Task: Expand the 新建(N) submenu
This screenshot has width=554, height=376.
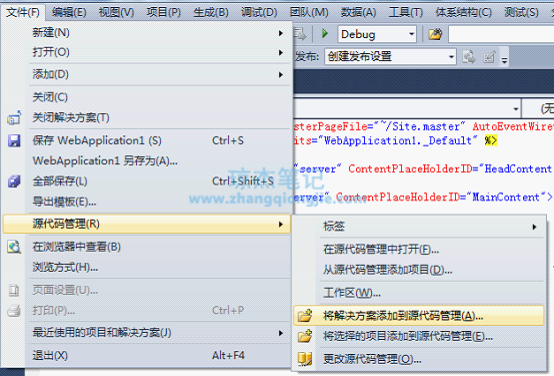Action: tap(281, 33)
